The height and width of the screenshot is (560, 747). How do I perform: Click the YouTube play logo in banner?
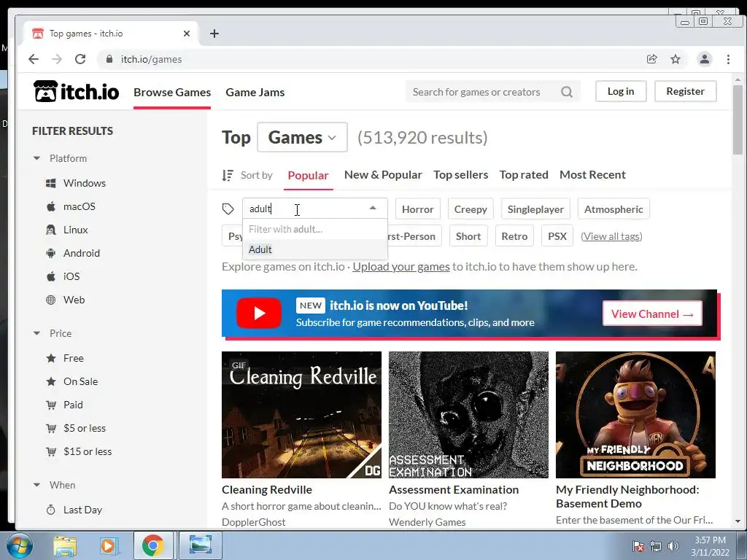pyautogui.click(x=259, y=314)
